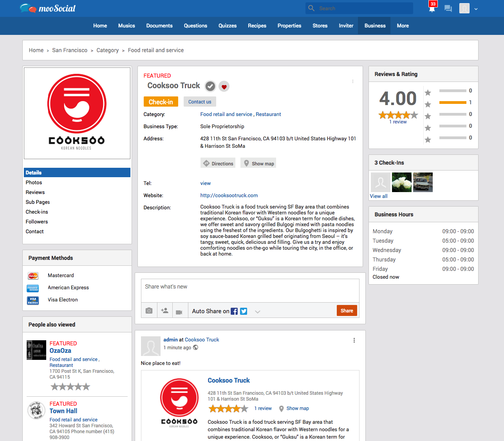Expand the share options chevron
The image size is (504, 441).
257,312
